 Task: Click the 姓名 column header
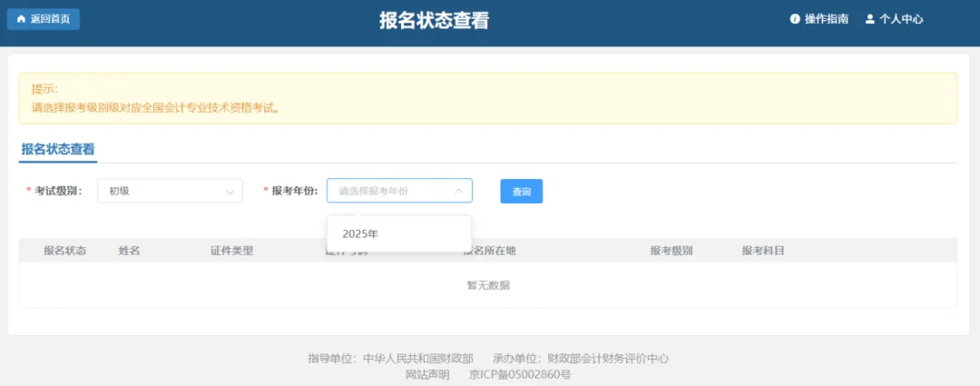pos(129,251)
